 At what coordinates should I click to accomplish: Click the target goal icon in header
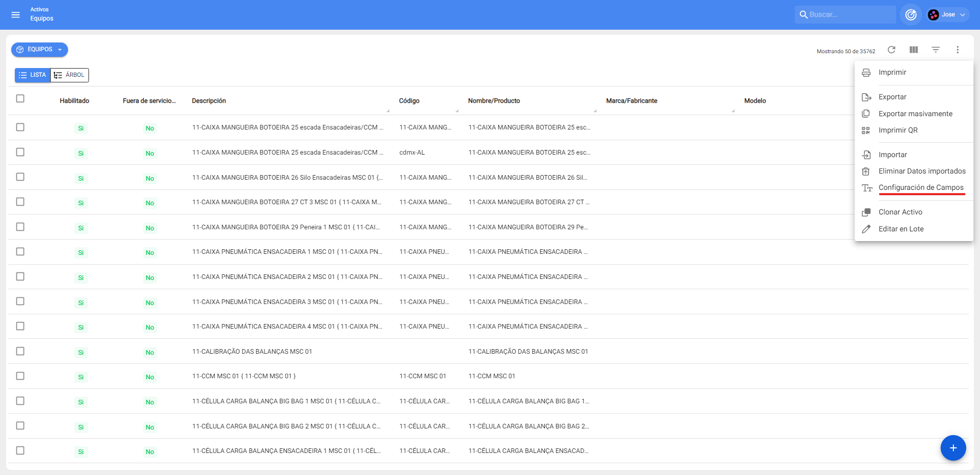click(x=910, y=15)
